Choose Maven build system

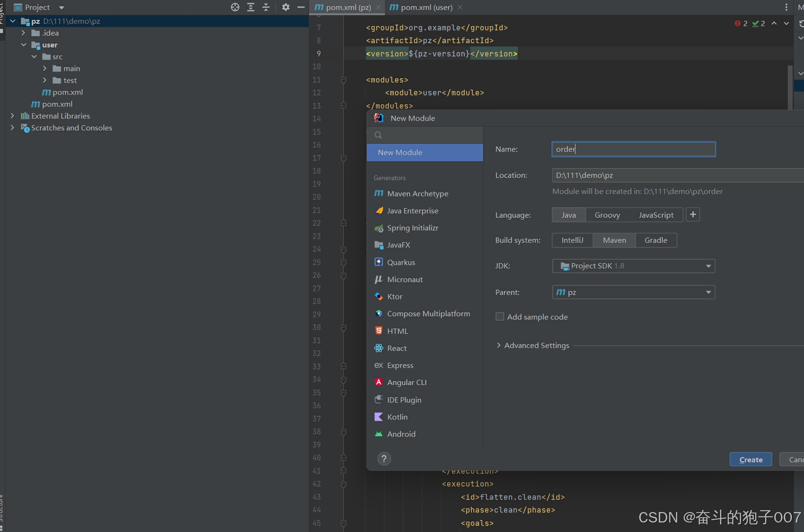tap(614, 240)
